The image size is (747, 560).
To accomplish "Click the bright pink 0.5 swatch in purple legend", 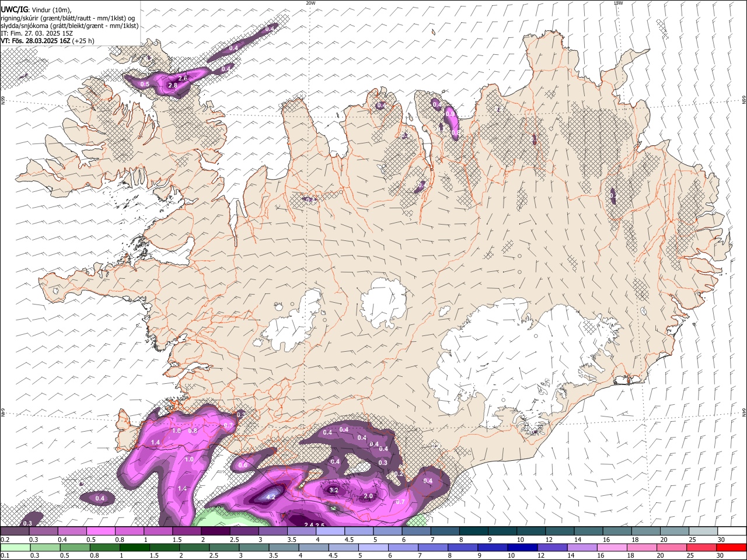I will pyautogui.click(x=101, y=531).
